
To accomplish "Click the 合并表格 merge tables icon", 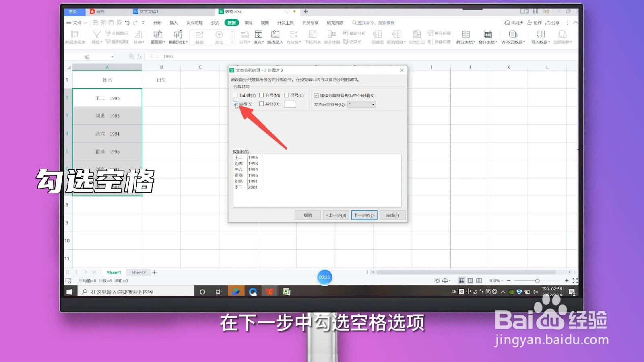I will 487,35.
